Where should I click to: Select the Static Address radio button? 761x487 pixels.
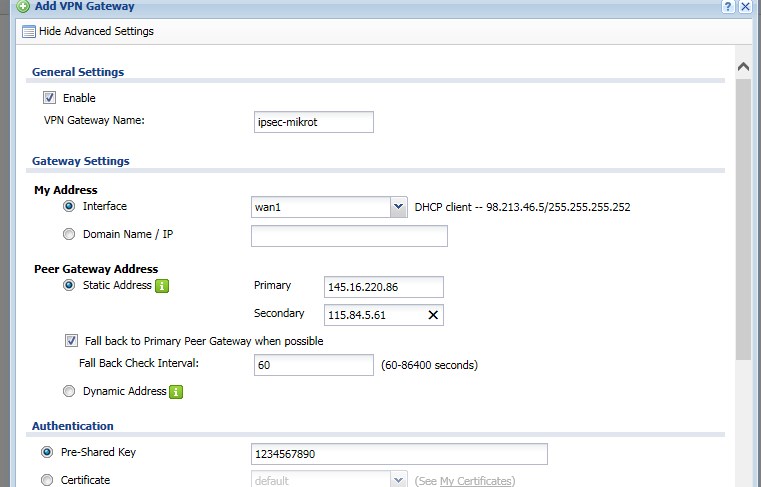point(69,285)
